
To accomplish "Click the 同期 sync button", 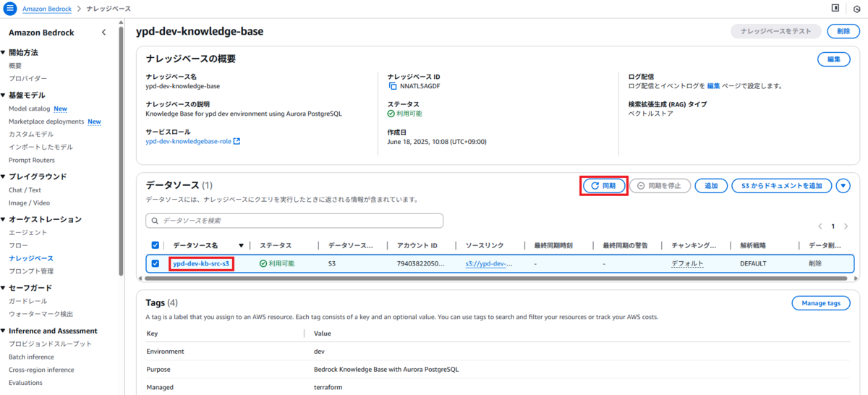I will pos(604,186).
